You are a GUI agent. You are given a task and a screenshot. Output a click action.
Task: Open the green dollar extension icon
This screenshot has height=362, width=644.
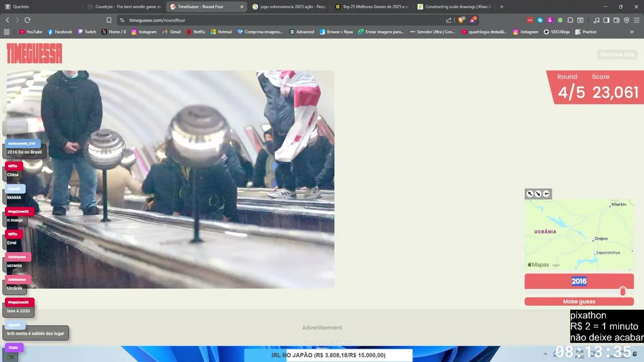coord(560,20)
